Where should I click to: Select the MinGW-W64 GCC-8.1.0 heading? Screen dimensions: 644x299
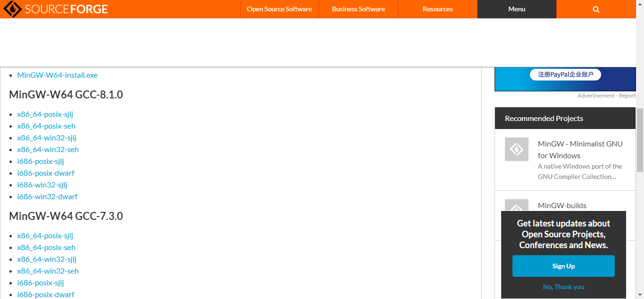[66, 95]
